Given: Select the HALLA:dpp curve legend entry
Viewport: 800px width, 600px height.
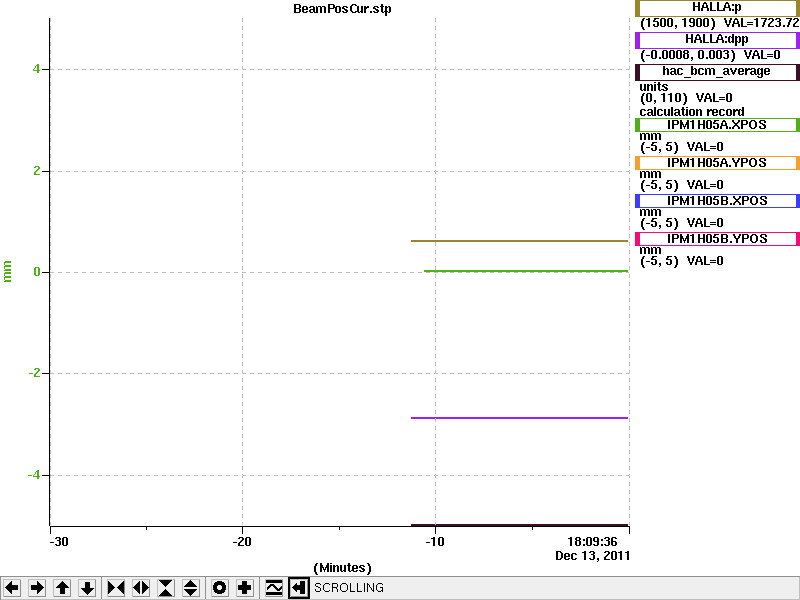Looking at the screenshot, I should coord(717,40).
